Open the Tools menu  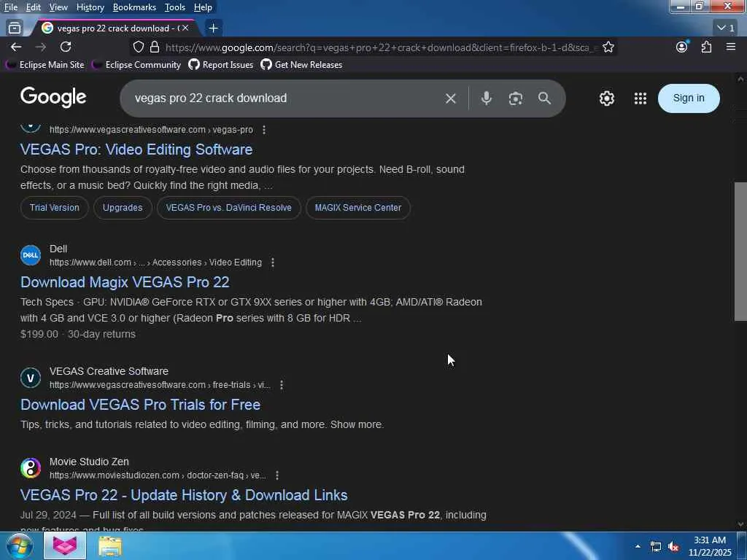pos(175,7)
